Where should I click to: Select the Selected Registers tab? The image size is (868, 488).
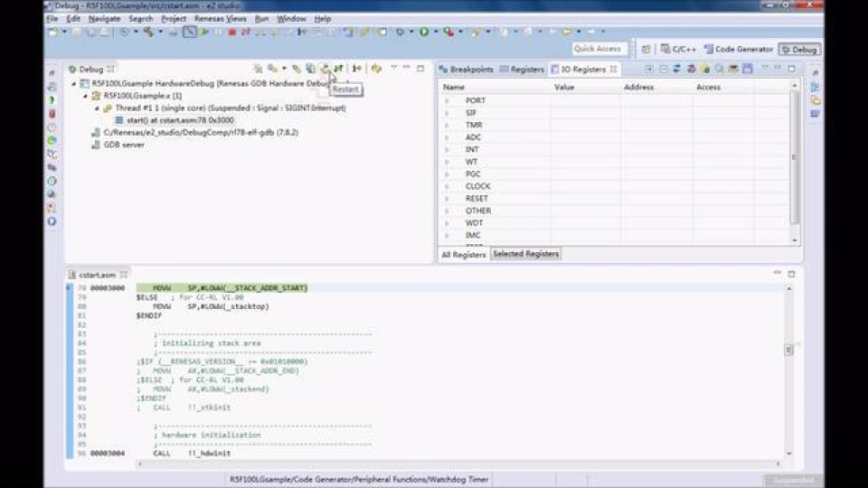[x=525, y=254]
